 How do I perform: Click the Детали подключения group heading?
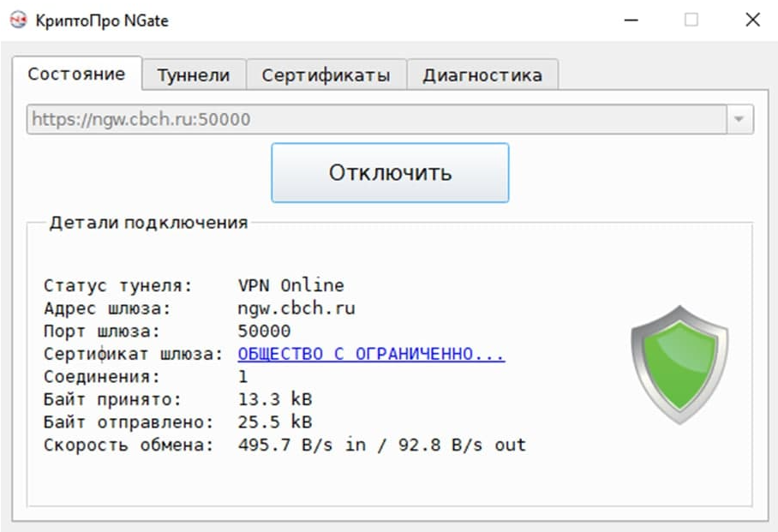148,223
